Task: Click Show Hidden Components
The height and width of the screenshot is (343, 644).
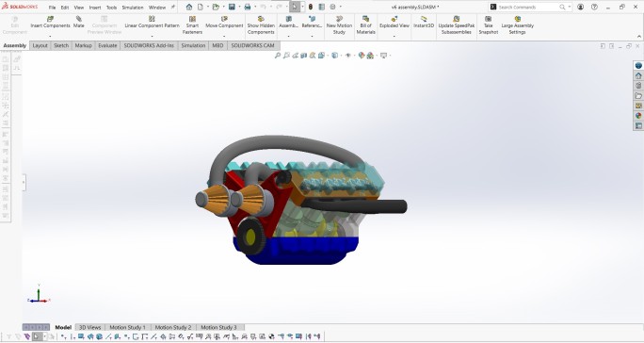Action: click(261, 25)
